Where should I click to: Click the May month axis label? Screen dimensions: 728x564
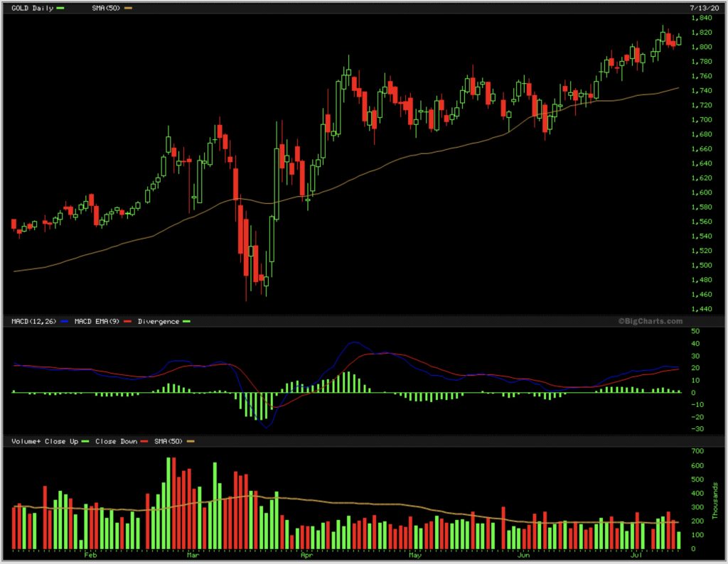click(x=414, y=556)
